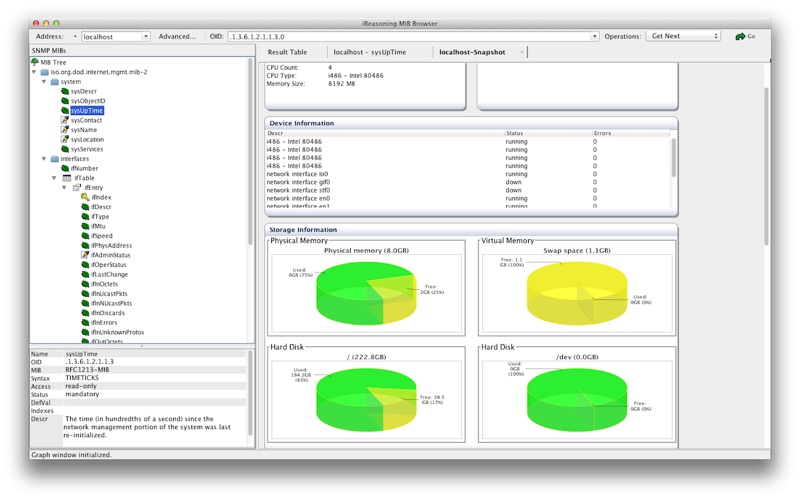
Task: Collapse the system folder triangle
Action: point(44,82)
